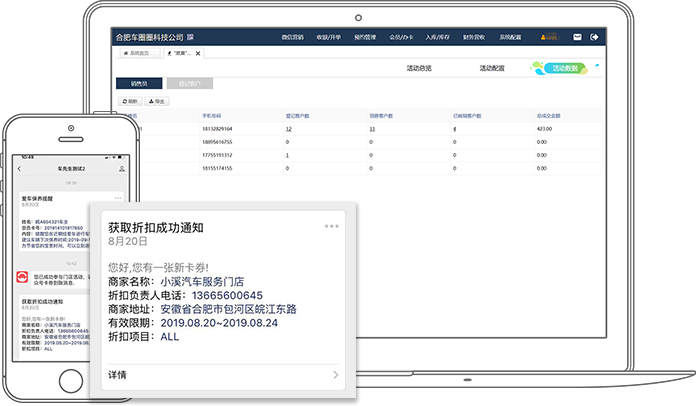Tap the profile icon in phone chat header
This screenshot has width=696, height=406.
(x=121, y=169)
